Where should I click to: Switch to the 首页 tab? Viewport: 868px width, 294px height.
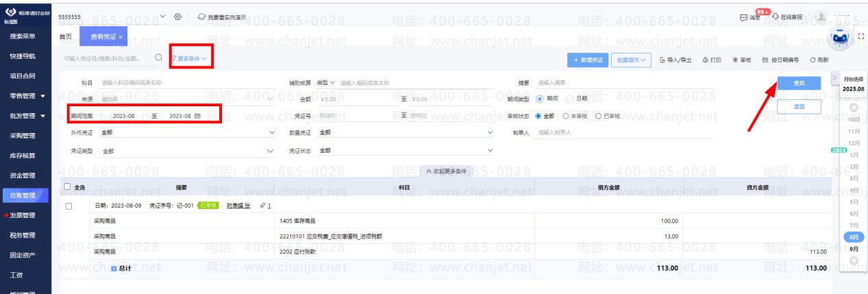(66, 36)
